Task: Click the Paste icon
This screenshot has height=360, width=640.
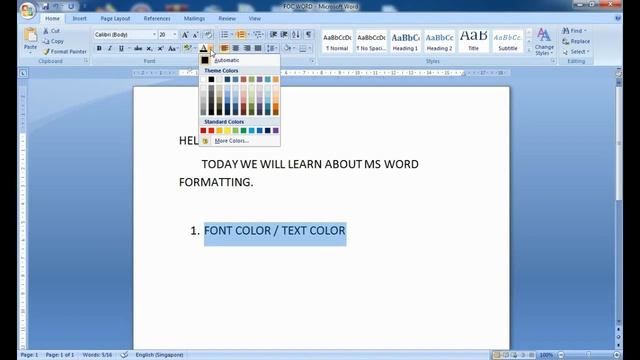Action: tap(30, 36)
